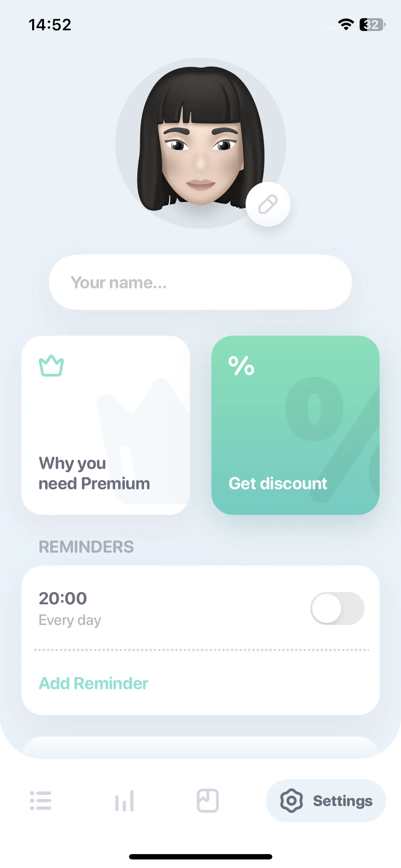This screenshot has height=868, width=401.
Task: Check the Wi-Fi status icon
Action: pyautogui.click(x=346, y=25)
